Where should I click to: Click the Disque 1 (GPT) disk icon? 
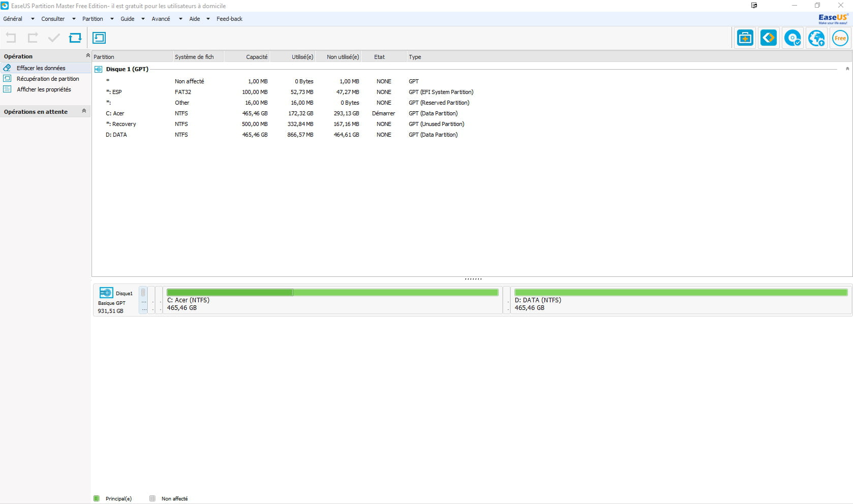pyautogui.click(x=99, y=69)
